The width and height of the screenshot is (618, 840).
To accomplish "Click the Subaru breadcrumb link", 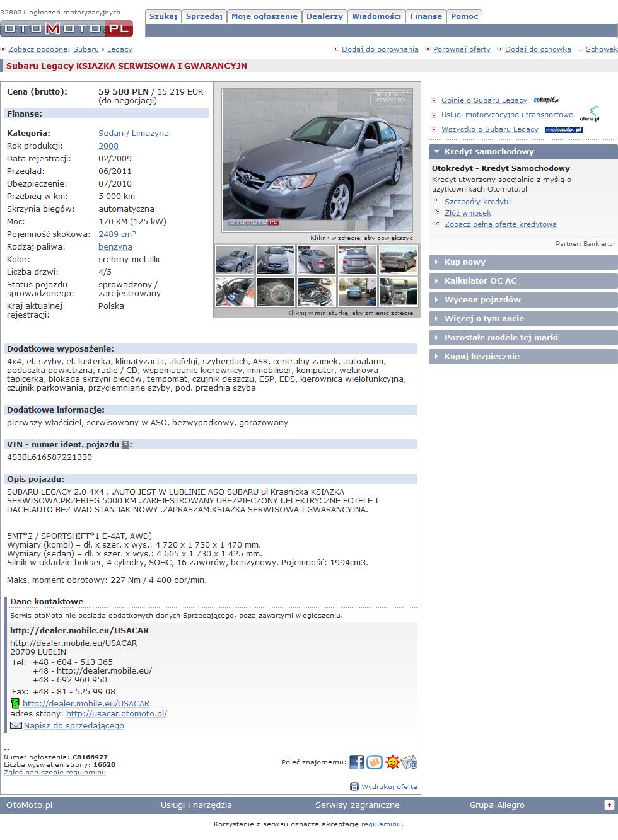I will 86,49.
